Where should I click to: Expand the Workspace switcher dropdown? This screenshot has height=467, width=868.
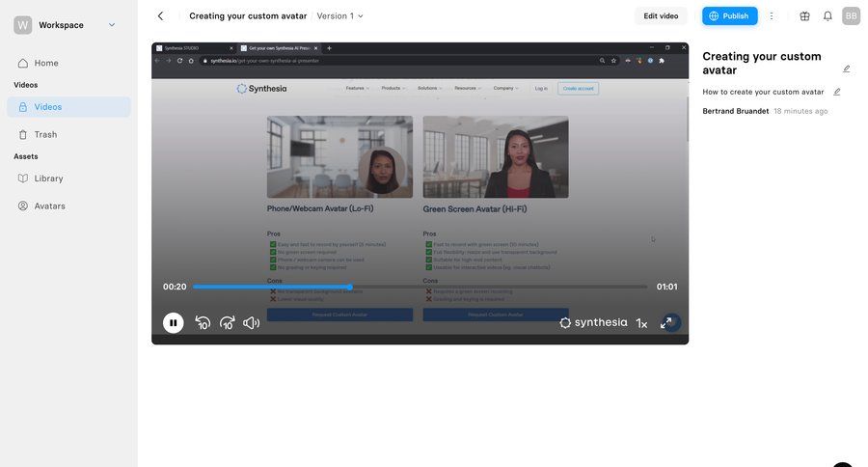[111, 25]
